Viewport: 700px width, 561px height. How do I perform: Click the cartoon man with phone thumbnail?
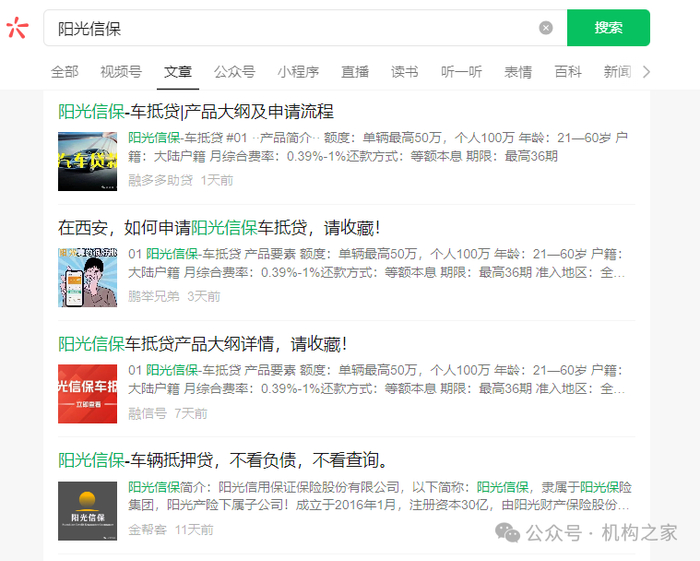point(88,278)
